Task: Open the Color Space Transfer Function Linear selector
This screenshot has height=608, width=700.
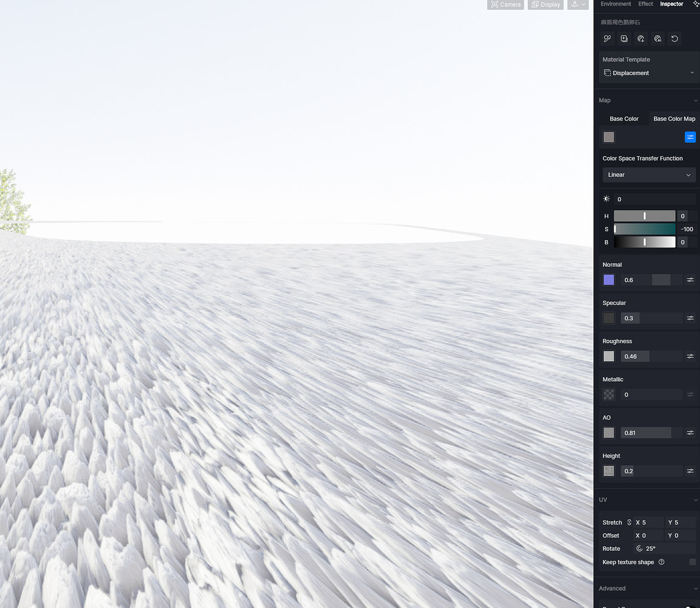Action: [648, 174]
